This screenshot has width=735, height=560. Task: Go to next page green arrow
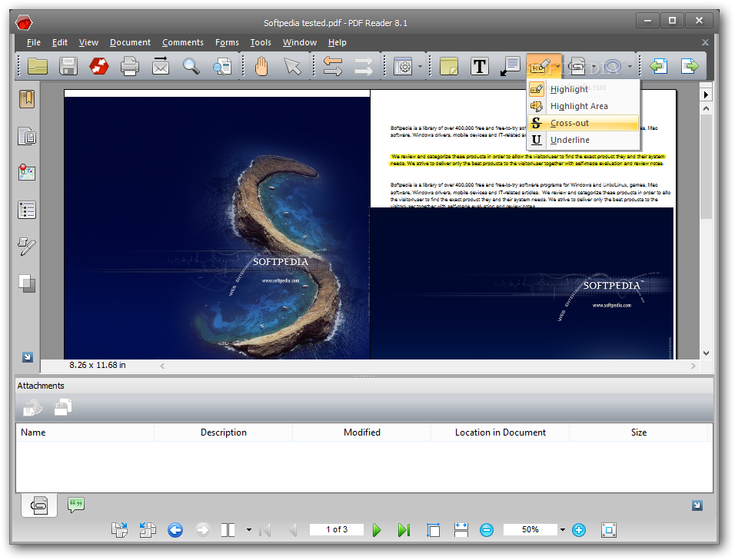[377, 530]
